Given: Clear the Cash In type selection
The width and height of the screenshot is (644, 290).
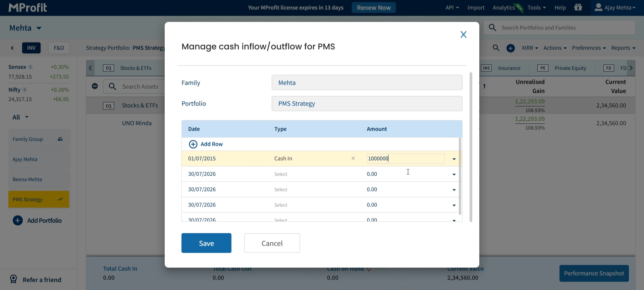Looking at the screenshot, I should pos(353,158).
